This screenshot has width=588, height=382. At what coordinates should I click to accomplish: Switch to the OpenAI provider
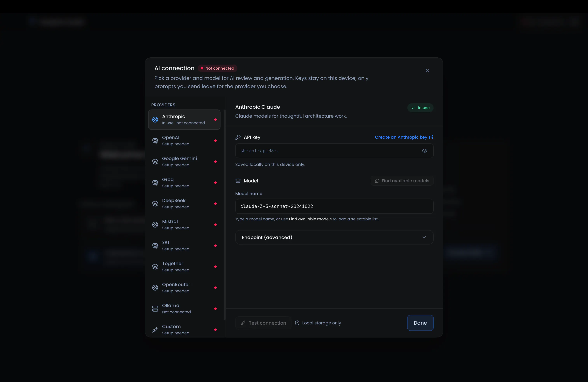coord(184,141)
